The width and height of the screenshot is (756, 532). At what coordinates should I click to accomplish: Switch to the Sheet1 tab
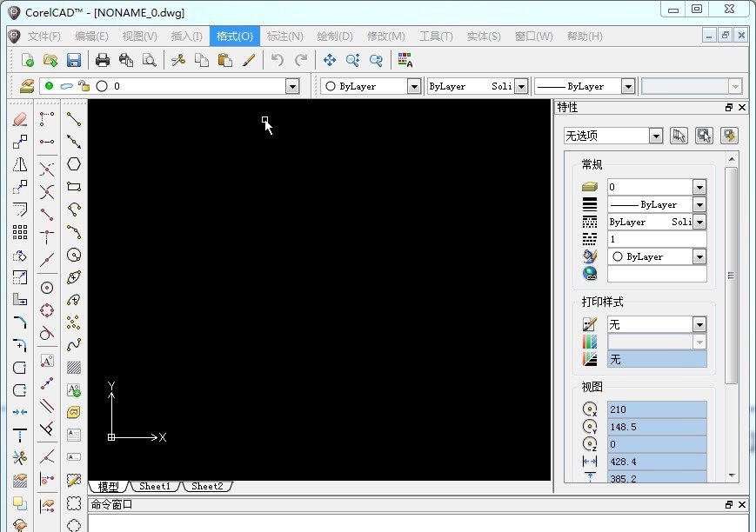pyautogui.click(x=154, y=487)
